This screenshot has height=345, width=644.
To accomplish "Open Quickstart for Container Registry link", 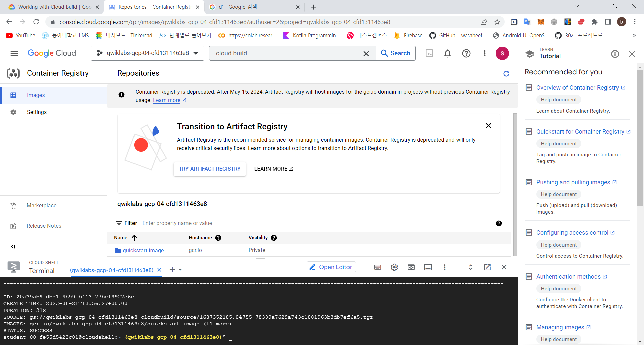I will pyautogui.click(x=583, y=132).
